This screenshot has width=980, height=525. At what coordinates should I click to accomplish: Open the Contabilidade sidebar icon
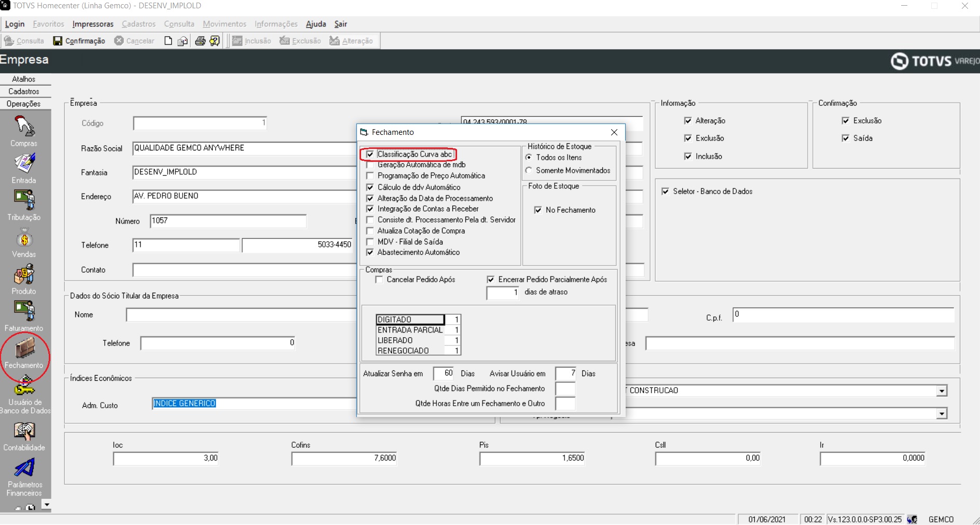pyautogui.click(x=24, y=436)
